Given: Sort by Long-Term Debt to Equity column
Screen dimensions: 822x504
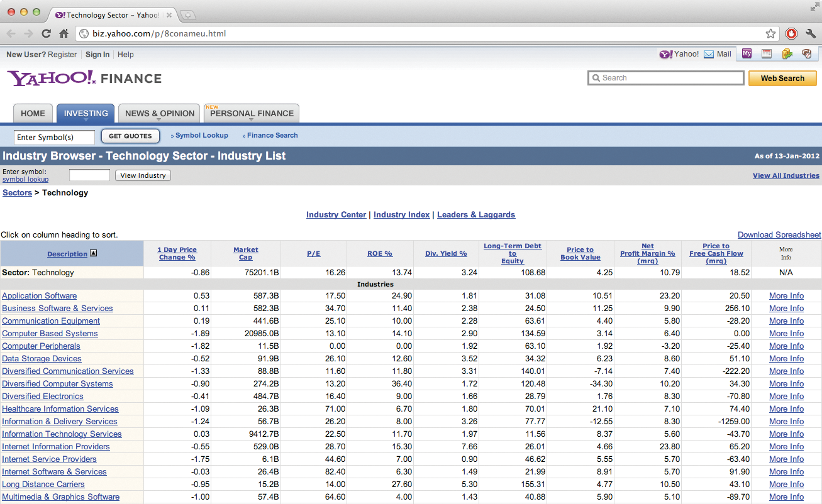Looking at the screenshot, I should pyautogui.click(x=513, y=253).
